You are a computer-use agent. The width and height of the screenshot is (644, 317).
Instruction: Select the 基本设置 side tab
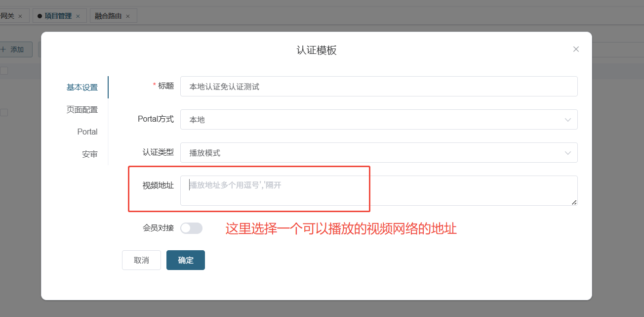[82, 88]
